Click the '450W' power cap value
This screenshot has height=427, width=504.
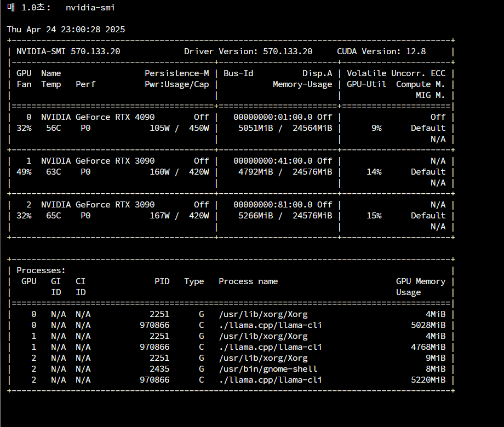[x=199, y=128]
